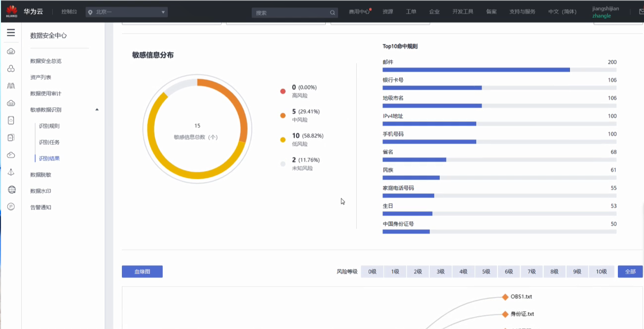Switch language via 中文(简体)
The height and width of the screenshot is (329, 644).
point(562,12)
